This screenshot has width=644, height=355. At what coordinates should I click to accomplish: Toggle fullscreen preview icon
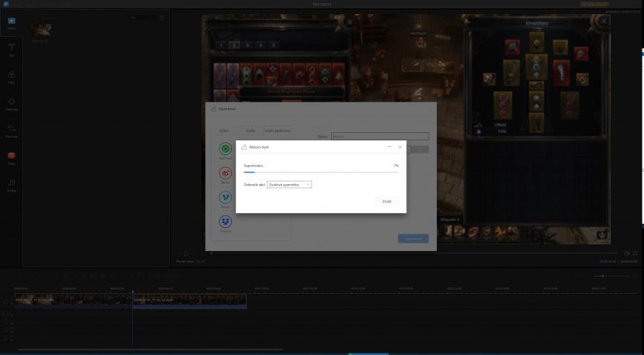[x=636, y=253]
